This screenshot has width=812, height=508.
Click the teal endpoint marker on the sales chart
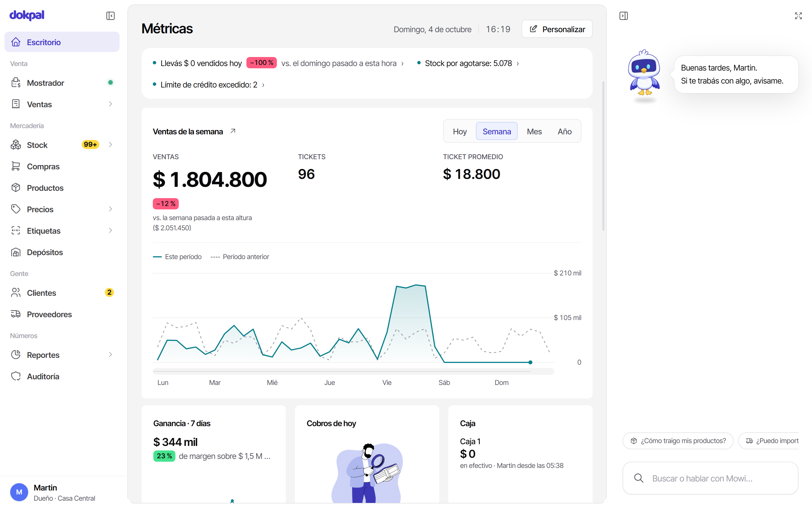pyautogui.click(x=530, y=362)
